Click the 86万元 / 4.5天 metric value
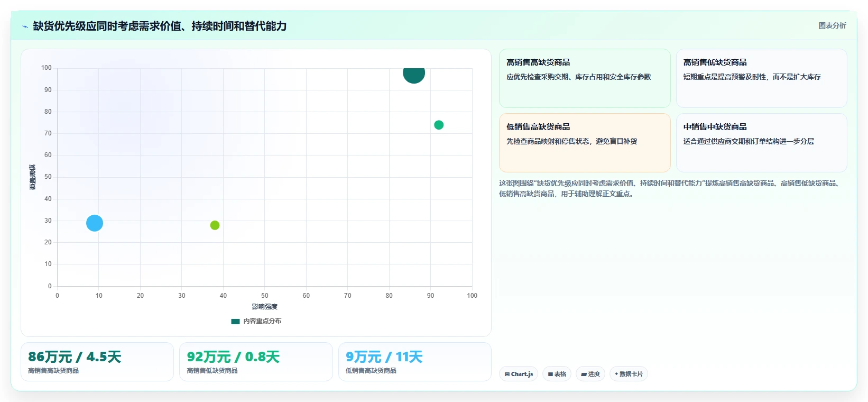 pyautogui.click(x=75, y=357)
